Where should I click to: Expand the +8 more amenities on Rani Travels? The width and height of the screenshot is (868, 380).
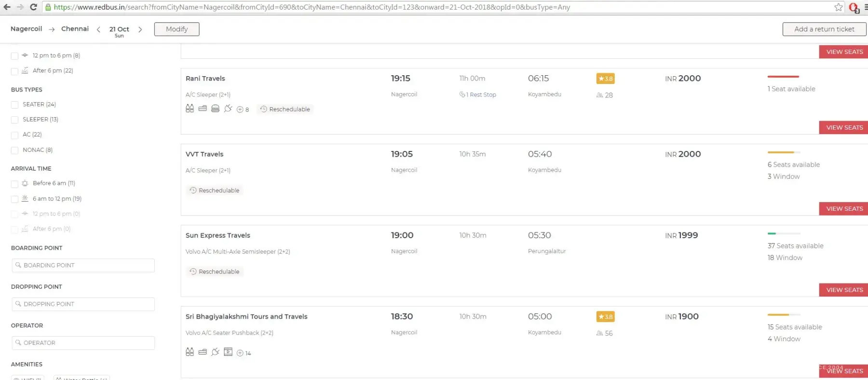pos(243,109)
